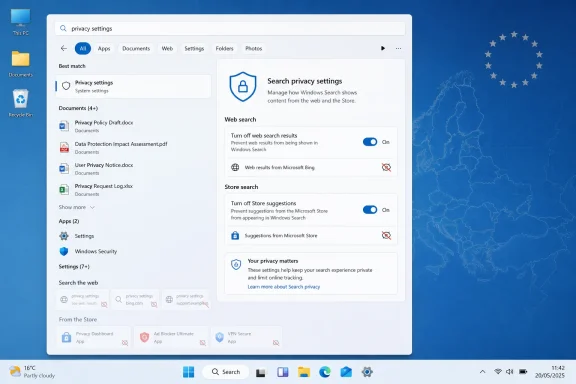Open the Windows Start menu

point(188,372)
